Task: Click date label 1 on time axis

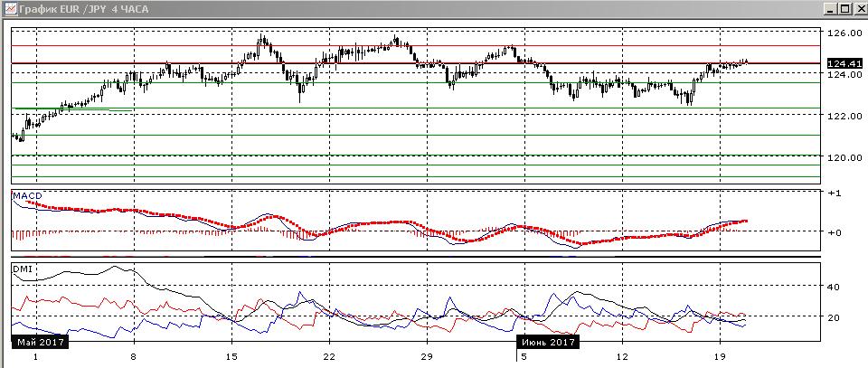Action: (36, 357)
